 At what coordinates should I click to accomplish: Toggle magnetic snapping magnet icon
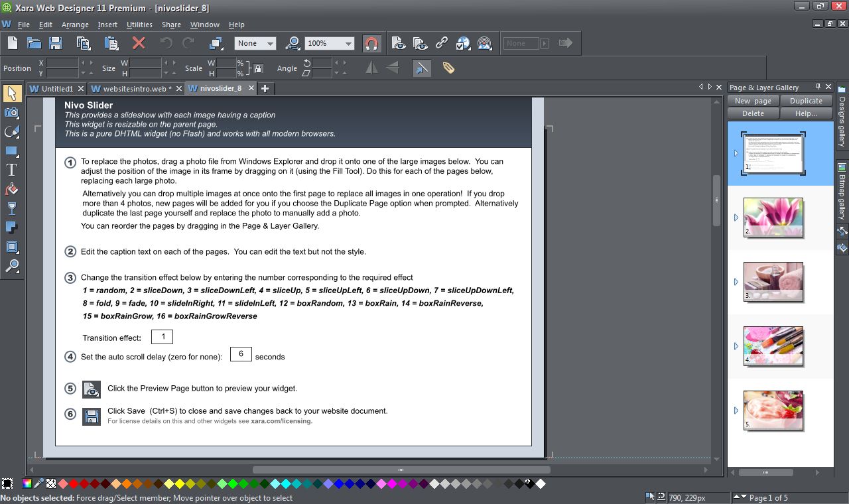pyautogui.click(x=372, y=44)
